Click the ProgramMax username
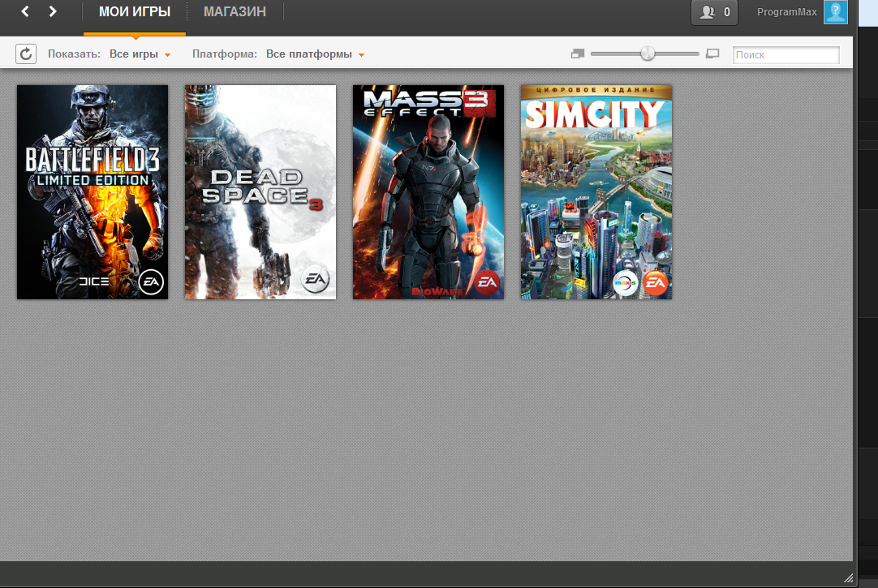Image resolution: width=878 pixels, height=588 pixels. [787, 11]
